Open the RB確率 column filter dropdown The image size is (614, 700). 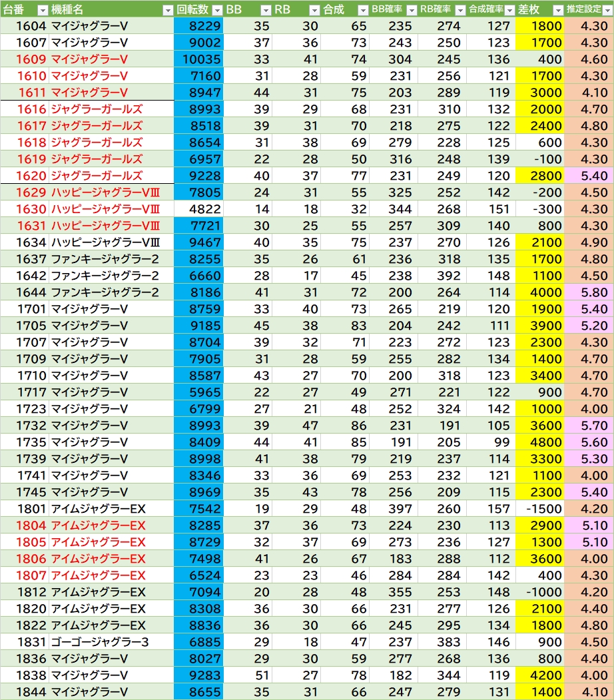(460, 10)
